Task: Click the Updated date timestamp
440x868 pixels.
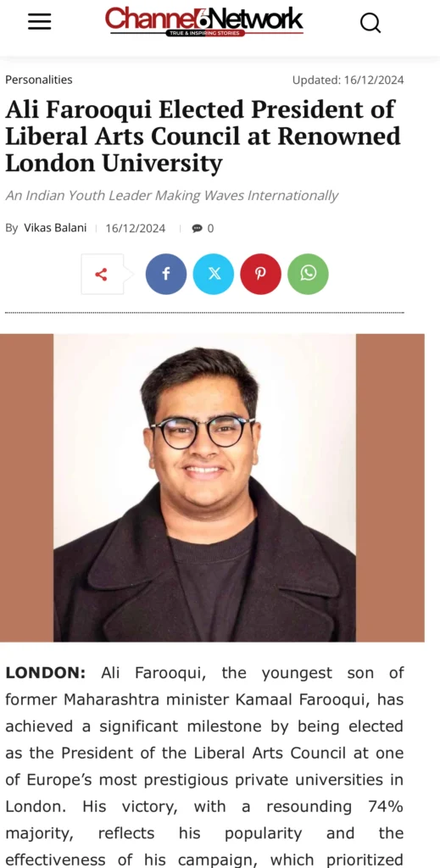Action: tap(348, 80)
